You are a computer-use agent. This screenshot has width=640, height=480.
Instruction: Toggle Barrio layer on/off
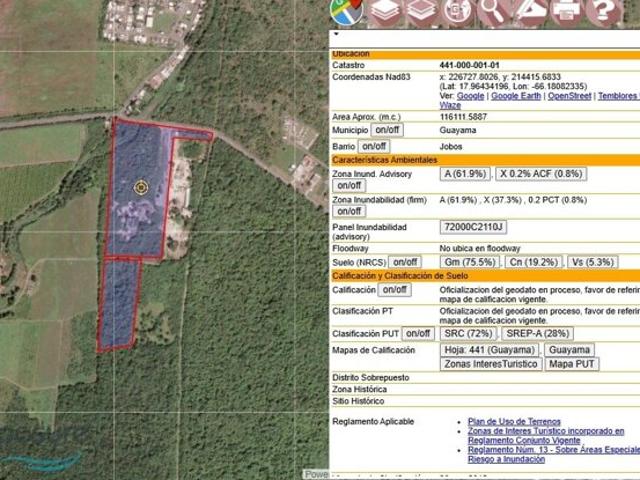pyautogui.click(x=375, y=146)
